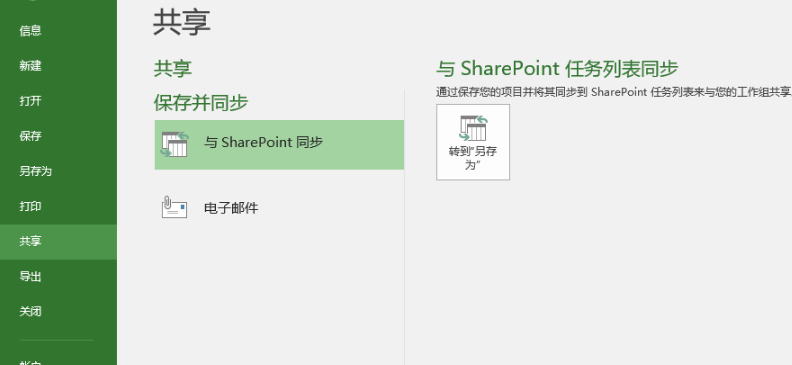Image resolution: width=792 pixels, height=365 pixels.
Task: Click the table icon inside the 转到"另存为" button
Action: point(473,128)
